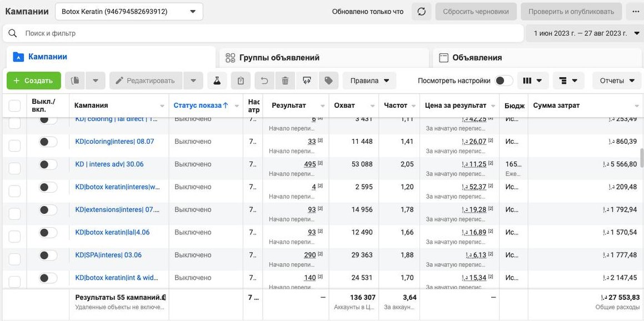The width and height of the screenshot is (644, 321).
Task: Open the Охват column header menu arrow
Action: coord(372,106)
